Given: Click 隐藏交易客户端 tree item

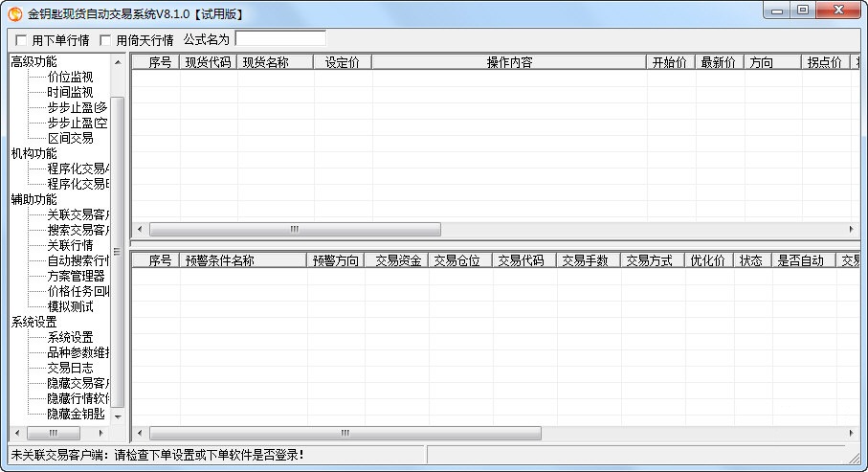Looking at the screenshot, I should pos(78,383).
